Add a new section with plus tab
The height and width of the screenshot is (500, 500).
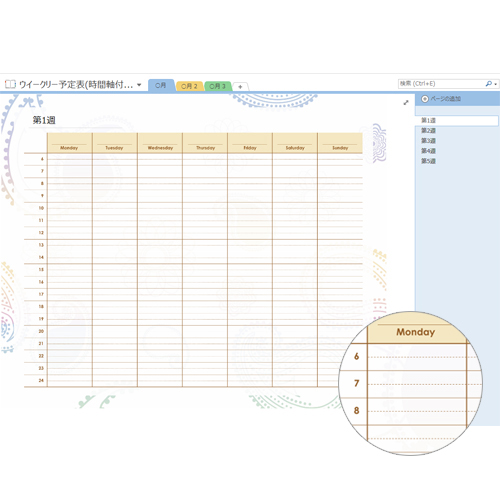(x=240, y=87)
